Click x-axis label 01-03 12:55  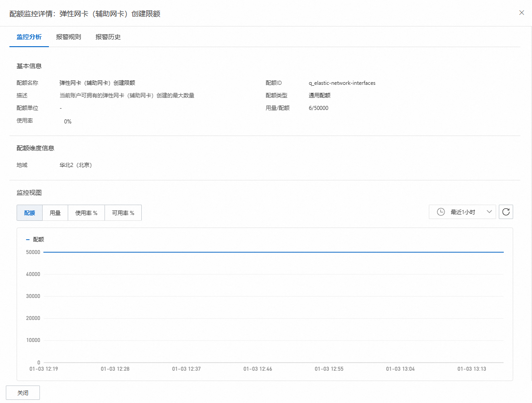point(329,369)
